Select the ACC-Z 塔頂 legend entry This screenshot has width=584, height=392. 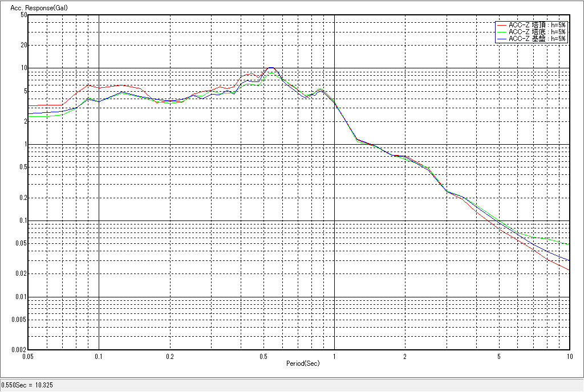(537, 25)
